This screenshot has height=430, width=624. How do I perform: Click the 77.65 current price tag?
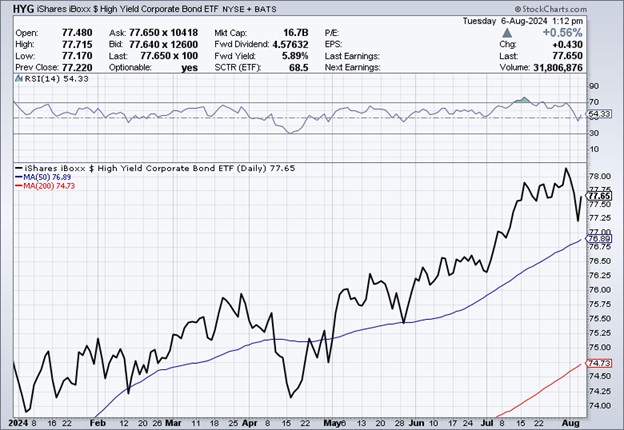pos(598,195)
